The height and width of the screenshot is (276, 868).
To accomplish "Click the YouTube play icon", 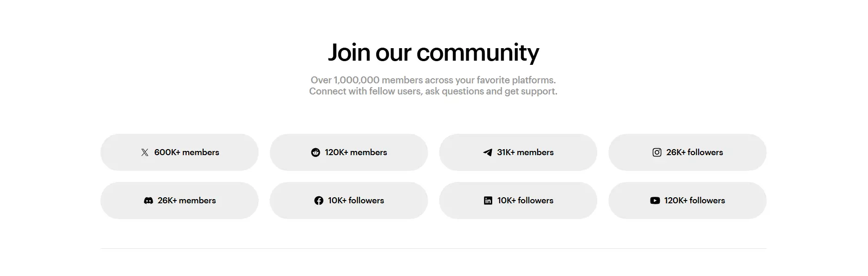I will pyautogui.click(x=655, y=201).
